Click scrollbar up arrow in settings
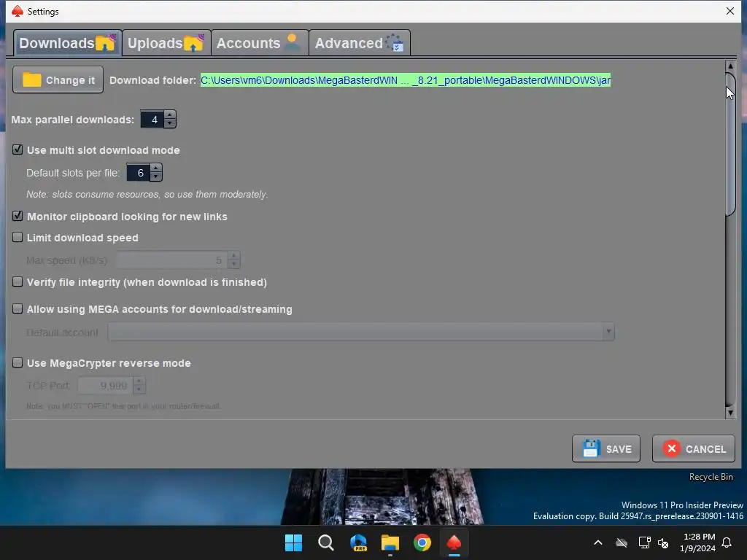Viewport: 747px width, 560px height. click(x=730, y=66)
